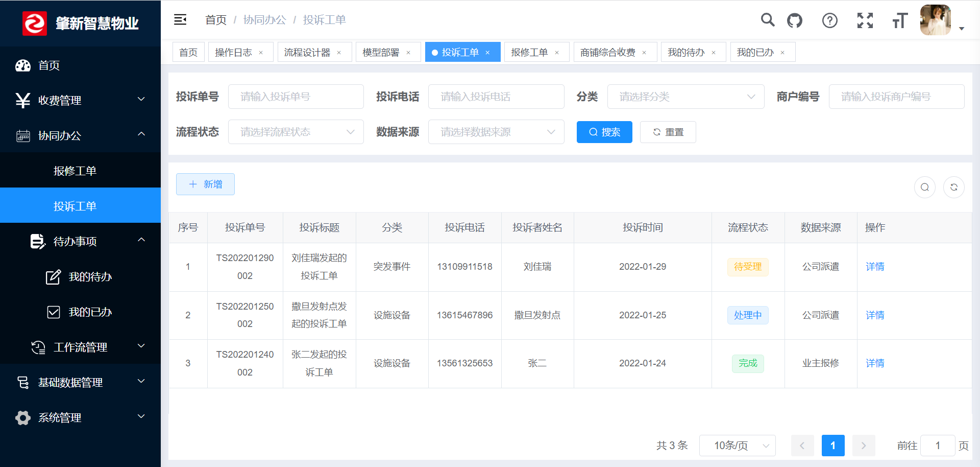Image resolution: width=980 pixels, height=467 pixels.
Task: Toggle fullscreen mode icon
Action: [865, 20]
